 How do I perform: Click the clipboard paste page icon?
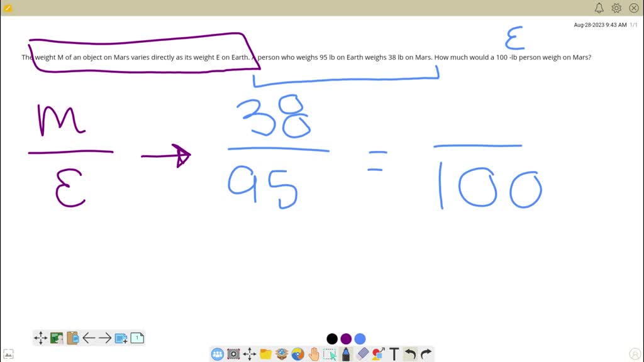(x=73, y=338)
